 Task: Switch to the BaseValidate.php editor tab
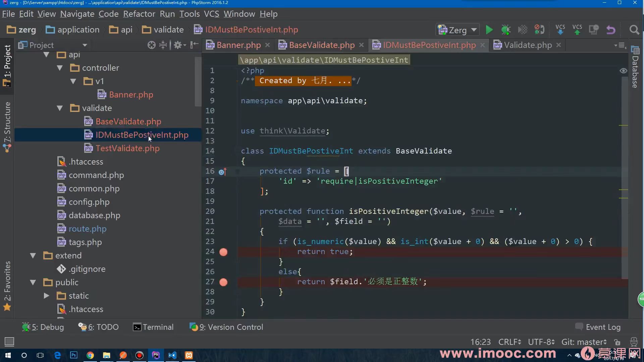(x=321, y=45)
